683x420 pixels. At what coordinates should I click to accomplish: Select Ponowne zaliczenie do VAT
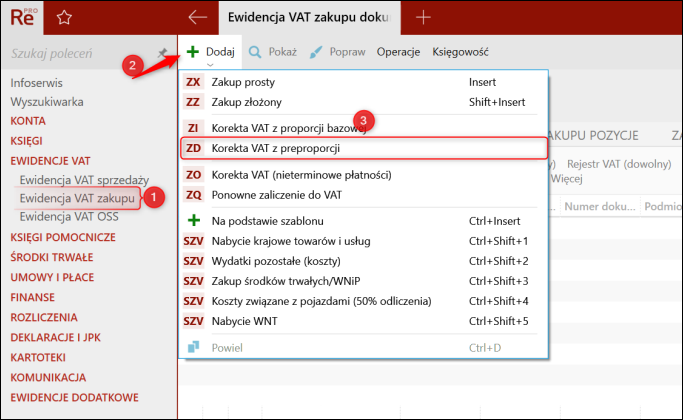point(364,195)
